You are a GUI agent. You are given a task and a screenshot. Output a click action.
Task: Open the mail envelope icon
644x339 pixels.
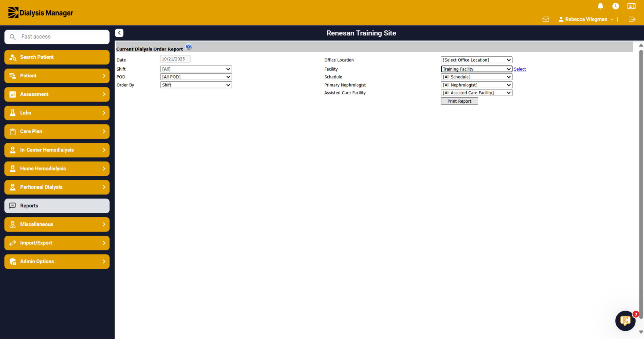(546, 19)
